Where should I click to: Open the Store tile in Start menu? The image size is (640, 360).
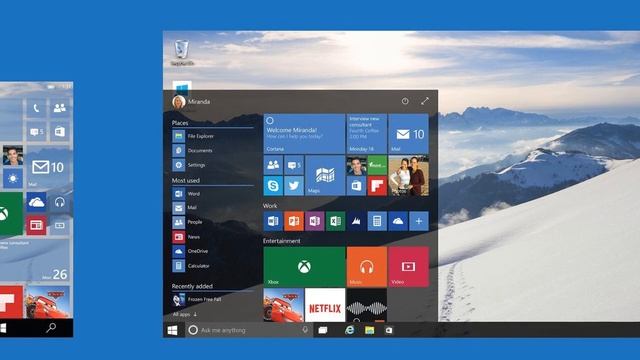point(356,186)
